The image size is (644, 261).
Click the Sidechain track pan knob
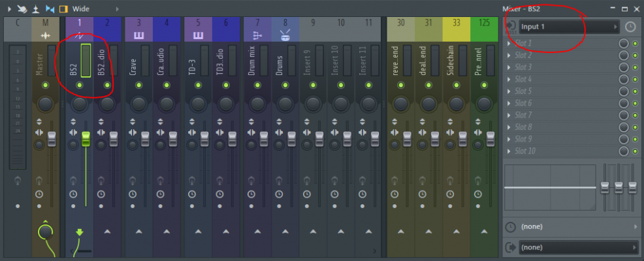click(x=457, y=104)
